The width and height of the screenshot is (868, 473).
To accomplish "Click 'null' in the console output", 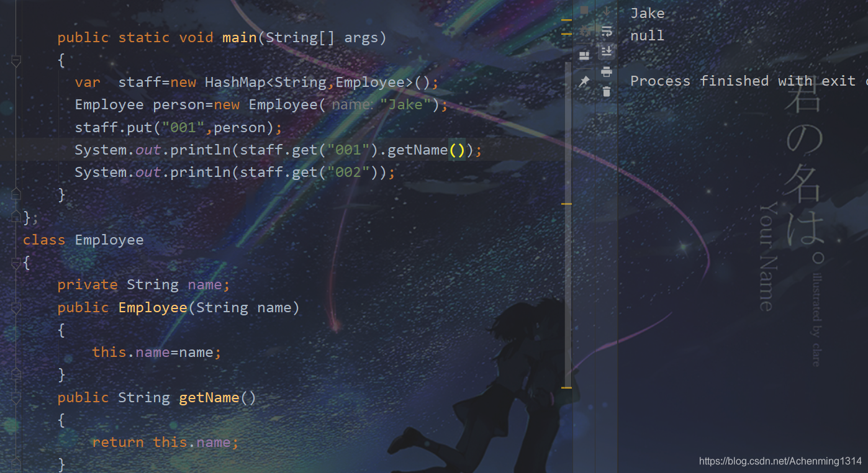I will (x=648, y=35).
